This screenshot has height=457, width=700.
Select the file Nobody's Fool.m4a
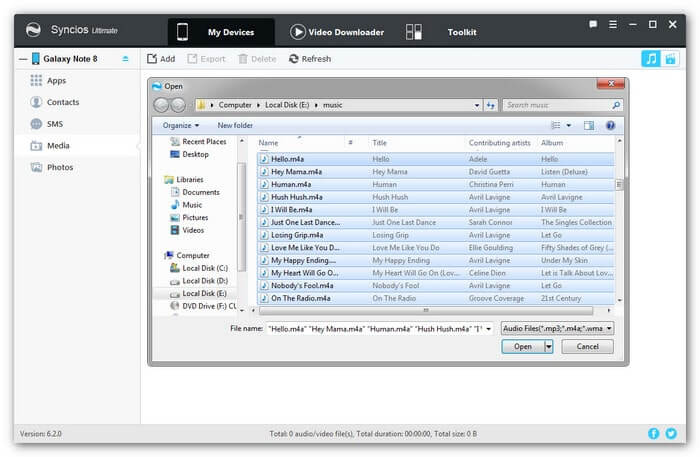[x=436, y=286]
